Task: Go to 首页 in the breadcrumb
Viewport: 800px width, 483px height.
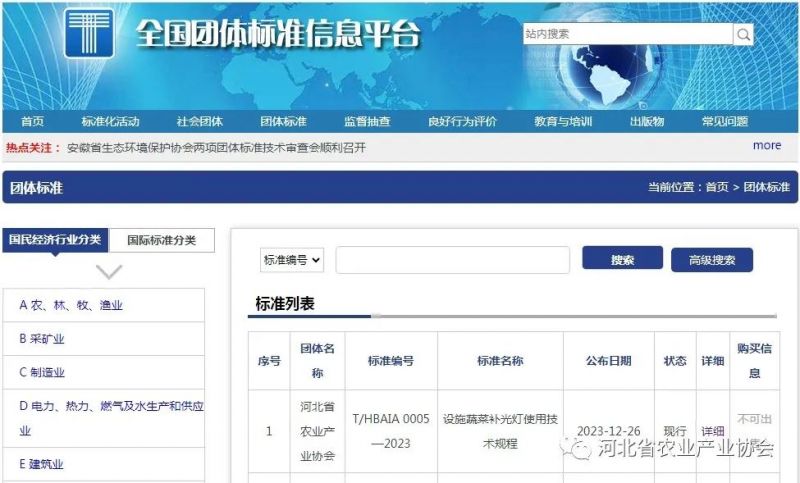Action: point(717,187)
